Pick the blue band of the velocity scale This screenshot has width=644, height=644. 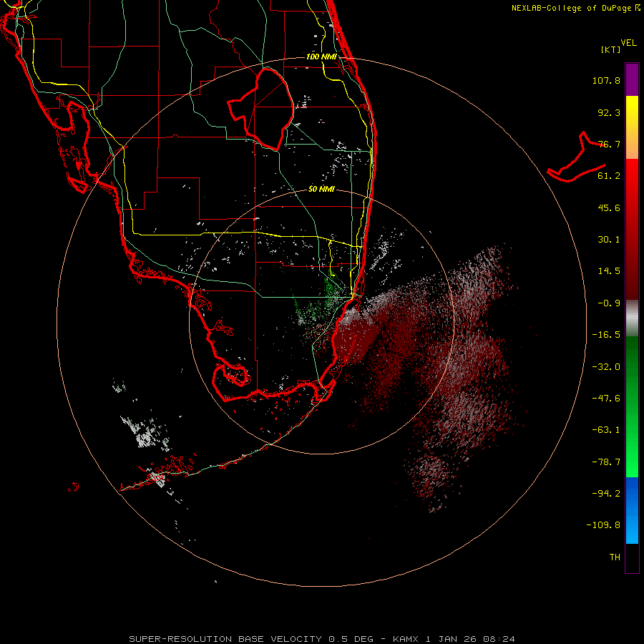[x=632, y=510]
